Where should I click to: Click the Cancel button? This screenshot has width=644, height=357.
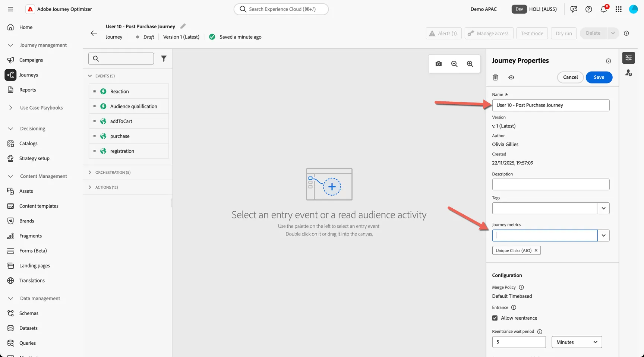[570, 77]
